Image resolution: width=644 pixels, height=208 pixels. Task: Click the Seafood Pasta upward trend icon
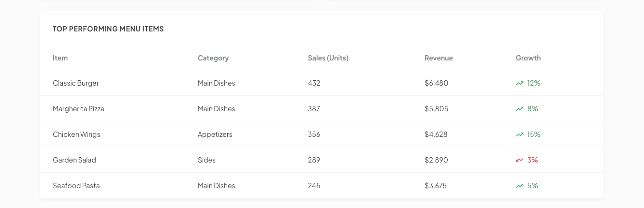520,186
